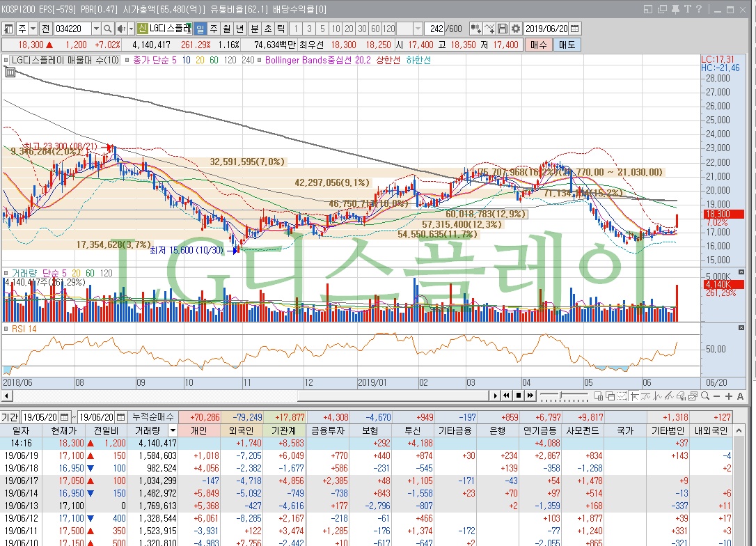The image size is (756, 546).
Task: Click the 기관계 column header
Action: [x=284, y=430]
